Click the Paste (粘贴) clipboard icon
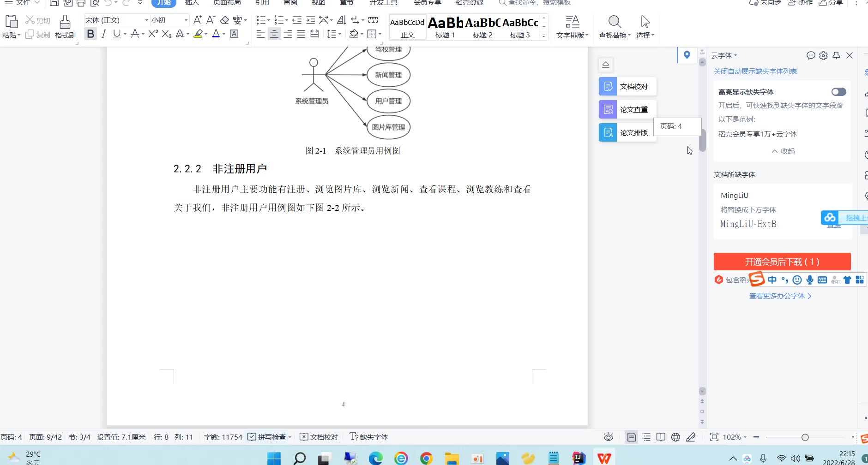The image size is (868, 465). coord(12,22)
